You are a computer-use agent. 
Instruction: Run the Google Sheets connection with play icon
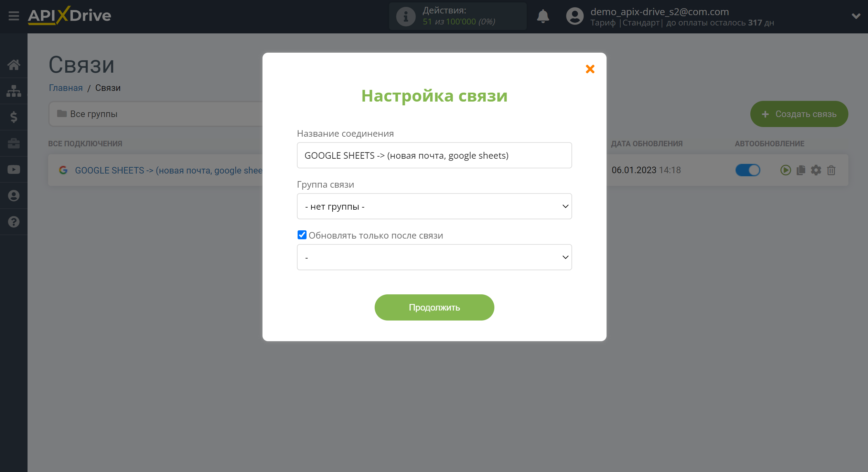tap(785, 170)
